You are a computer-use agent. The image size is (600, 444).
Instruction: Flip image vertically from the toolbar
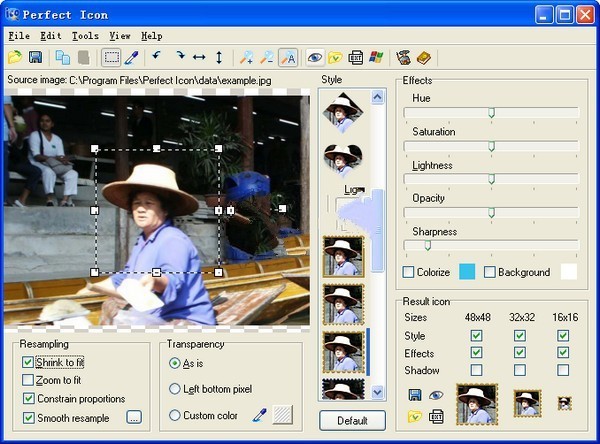pos(219,58)
